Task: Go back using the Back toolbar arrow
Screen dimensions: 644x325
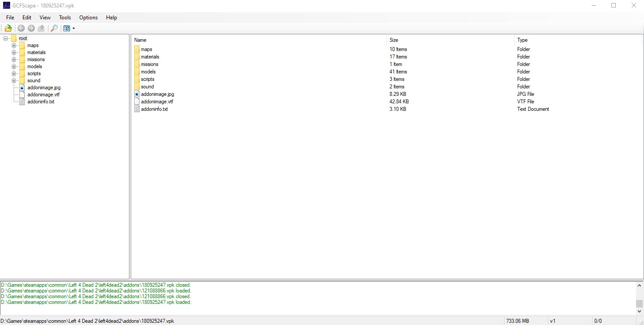Action: pos(21,29)
